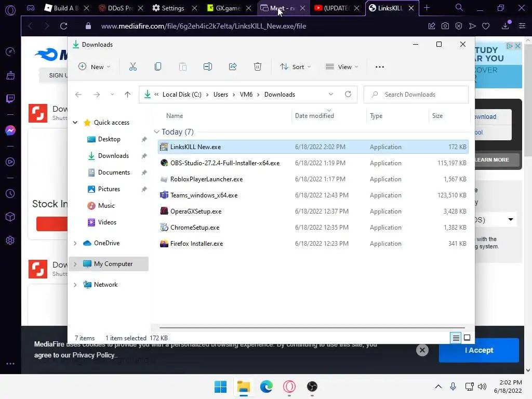The image size is (532, 399).
Task: Expand the Network tree node
Action: pos(75,285)
